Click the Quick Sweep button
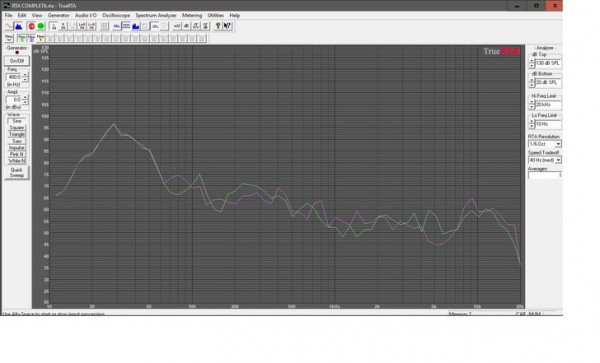 (x=17, y=173)
